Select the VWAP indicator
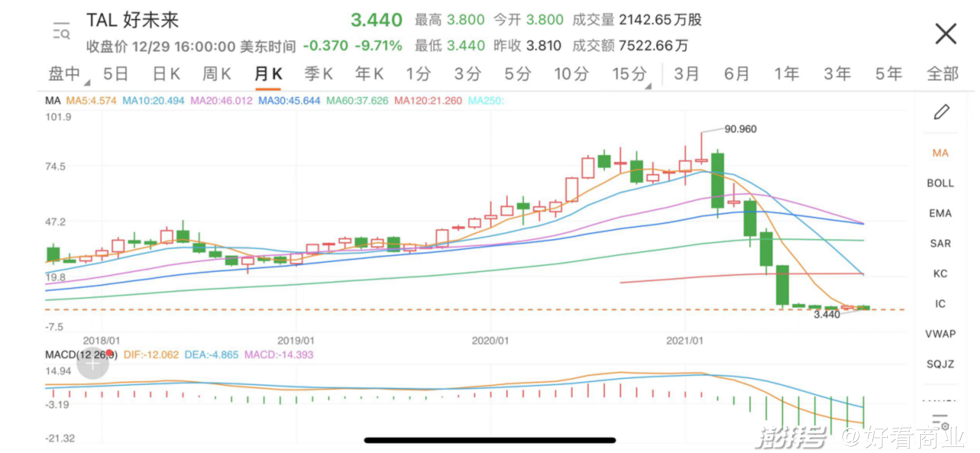Screen dimensions: 980x453 click(940, 334)
